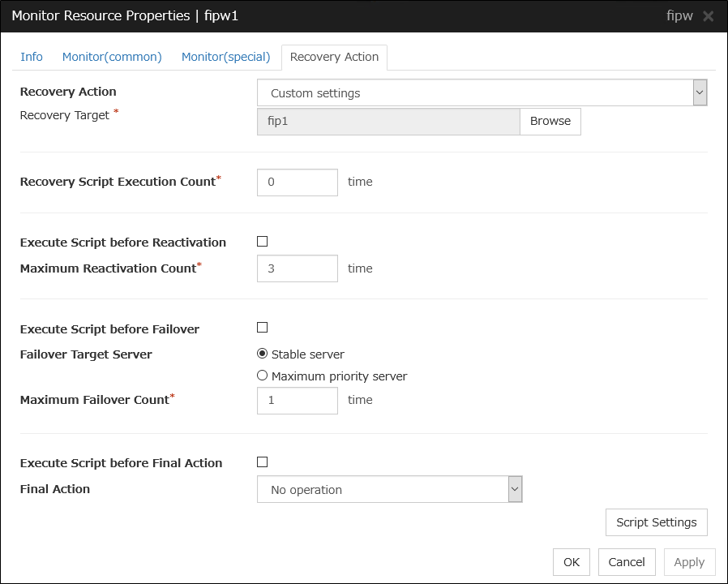The image size is (728, 584).
Task: Enable Execute Script before Reactivation
Action: click(262, 242)
